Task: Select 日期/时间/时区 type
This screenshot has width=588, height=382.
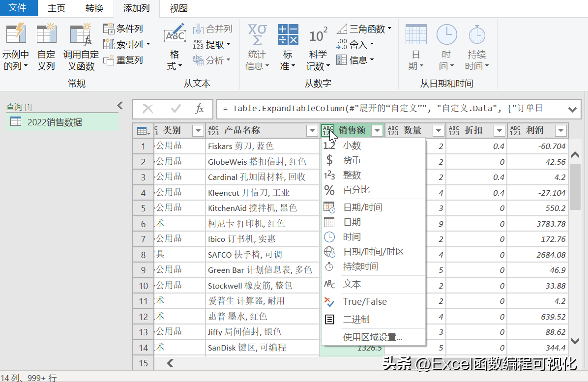Action: (x=374, y=252)
